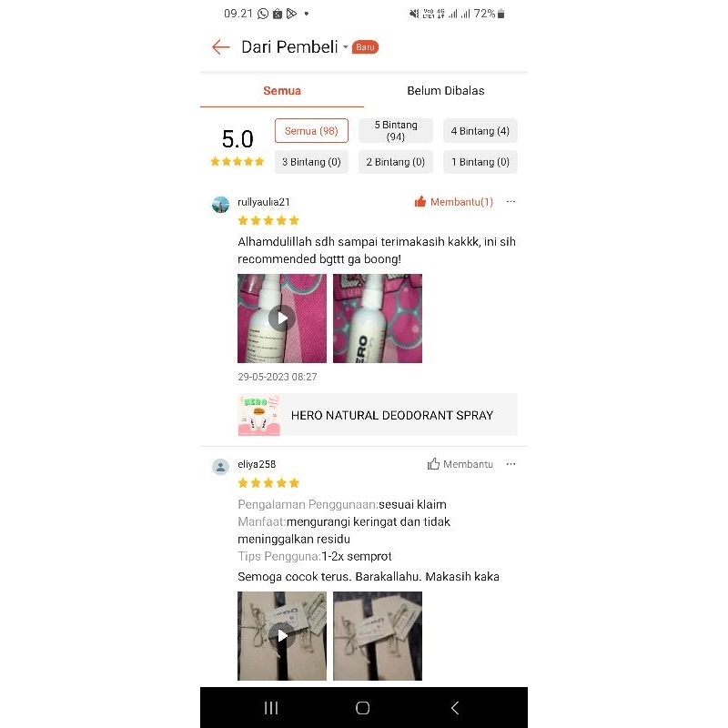
Task: Open the HERO bottle review photo
Action: (x=378, y=318)
